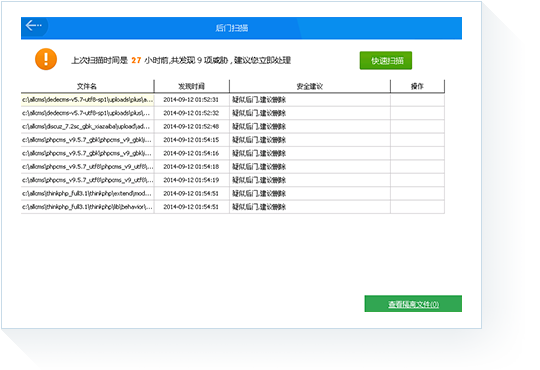
Task: Click the orange warning exclamation icon
Action: pos(46,59)
